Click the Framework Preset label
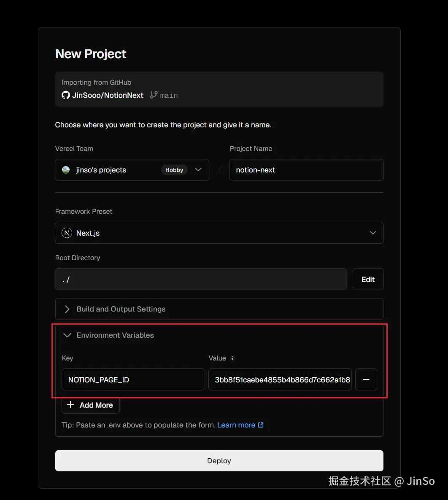 [84, 211]
